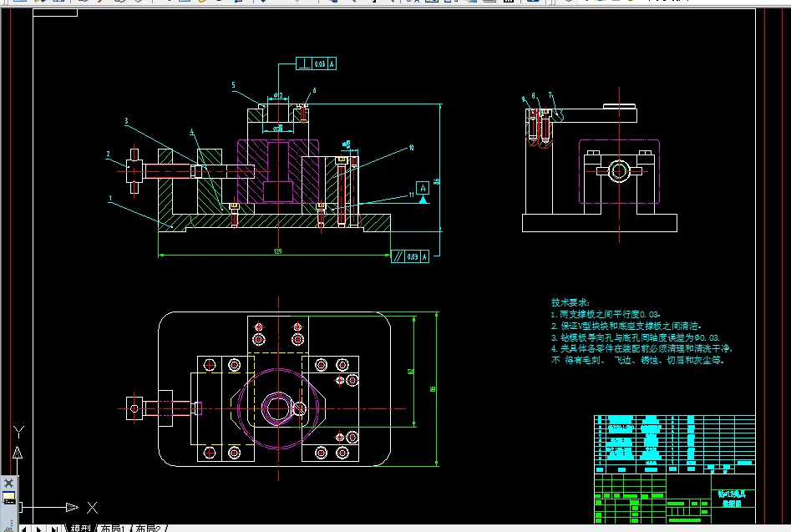Click the scroll-left arrow beside the layout tabs
Screen dimensions: 791x532
click(x=23, y=529)
